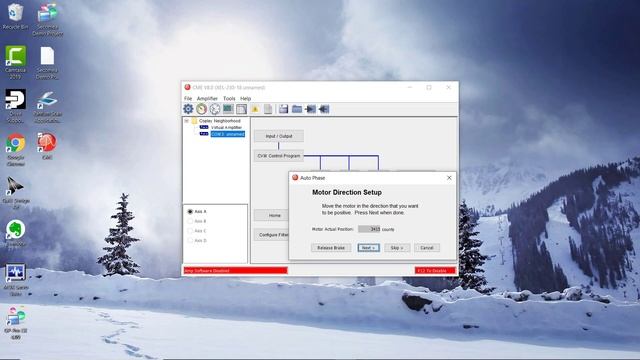Click the floppy disk save icon

[284, 109]
